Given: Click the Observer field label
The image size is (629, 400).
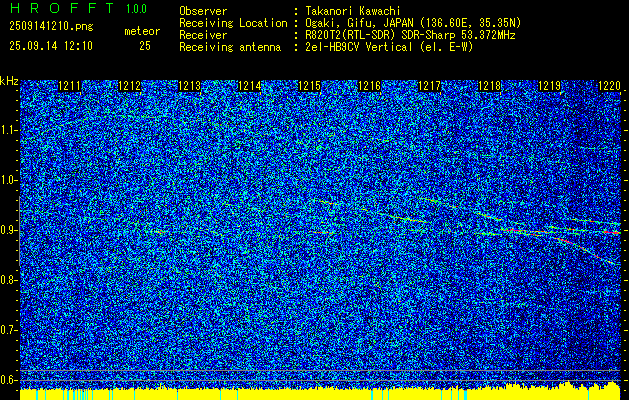Looking at the screenshot, I should tap(203, 11).
